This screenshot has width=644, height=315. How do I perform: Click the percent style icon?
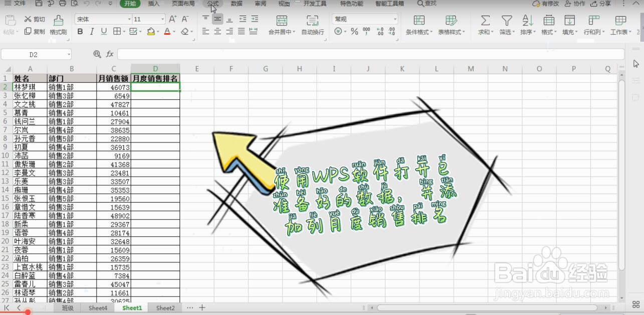354,32
